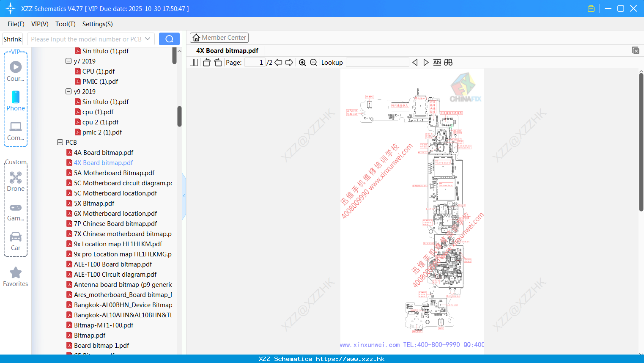Open the Drone category
This screenshot has width=644, height=363.
pos(16,181)
